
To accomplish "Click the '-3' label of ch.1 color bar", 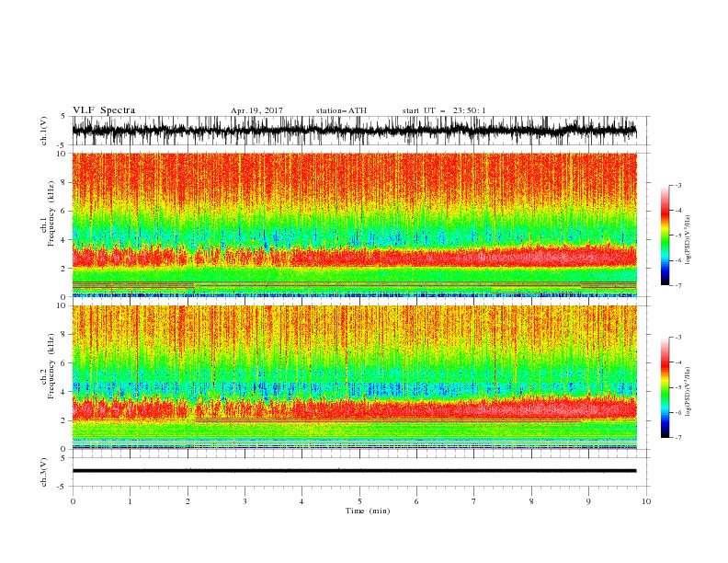I will pyautogui.click(x=677, y=185).
